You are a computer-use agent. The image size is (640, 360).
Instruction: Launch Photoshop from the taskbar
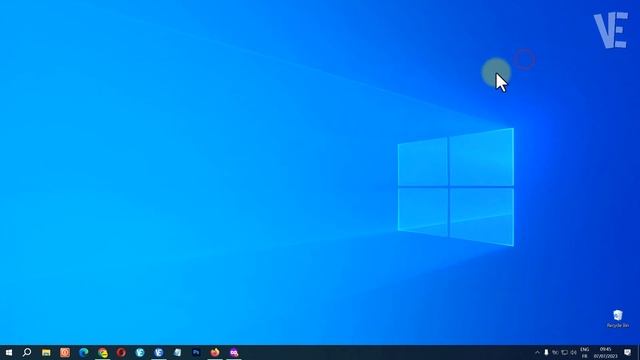tap(196, 352)
